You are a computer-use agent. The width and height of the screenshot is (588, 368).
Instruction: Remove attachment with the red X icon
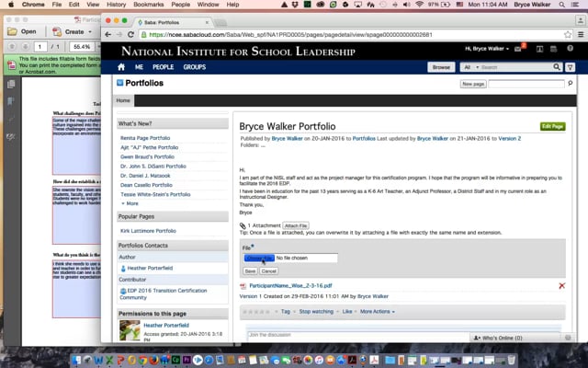[x=561, y=286]
